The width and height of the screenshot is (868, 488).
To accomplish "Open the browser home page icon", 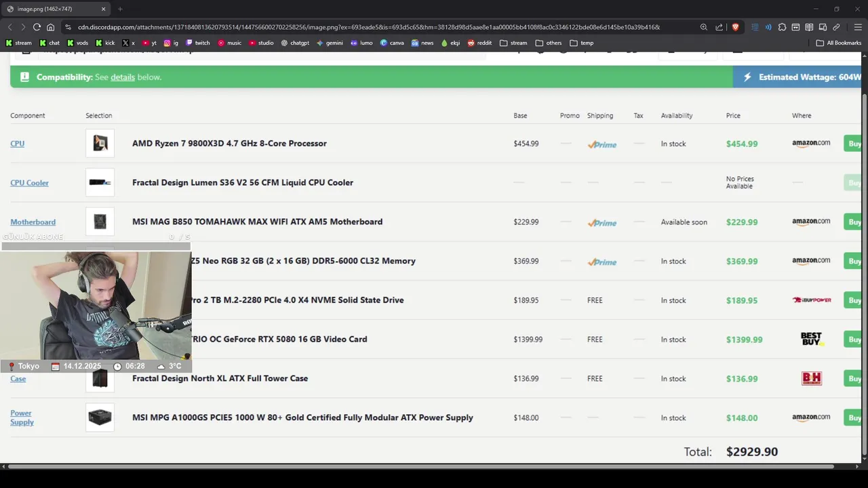I will tap(50, 27).
